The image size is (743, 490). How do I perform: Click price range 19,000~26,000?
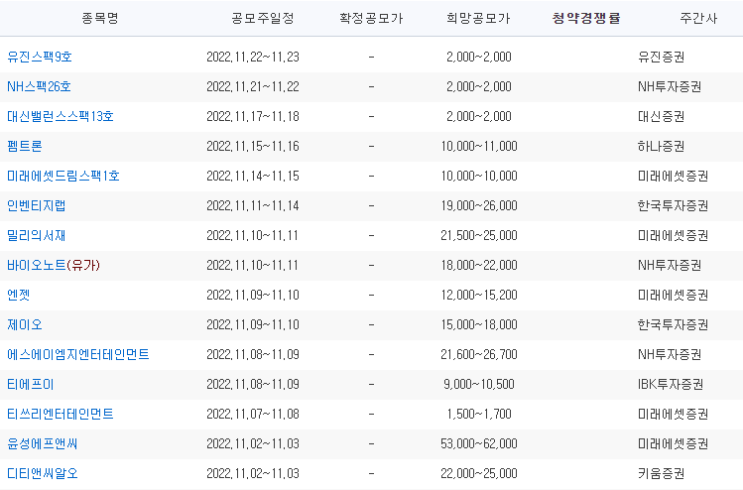tap(479, 206)
